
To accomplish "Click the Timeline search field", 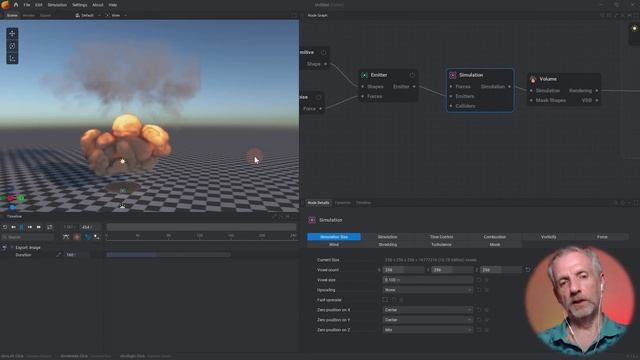I will (28, 237).
